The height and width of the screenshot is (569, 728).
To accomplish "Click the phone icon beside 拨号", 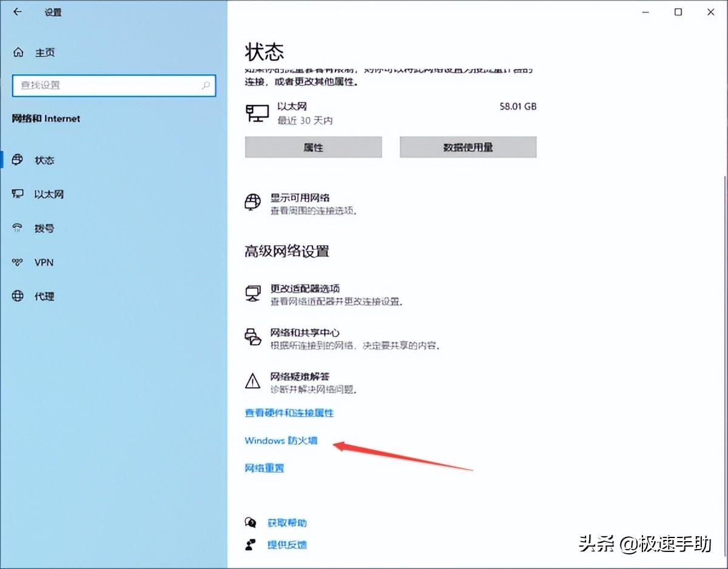I will (x=17, y=228).
